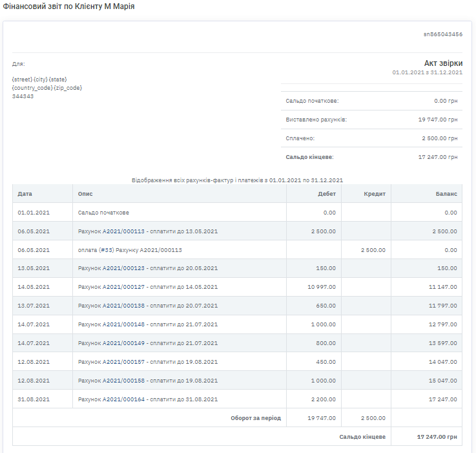Click the Баланс column header
Viewport: 476px width, 453px height.
(x=446, y=194)
